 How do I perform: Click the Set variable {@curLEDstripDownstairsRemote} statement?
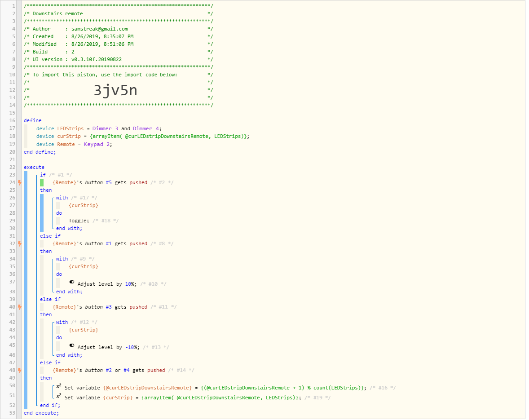215,388
